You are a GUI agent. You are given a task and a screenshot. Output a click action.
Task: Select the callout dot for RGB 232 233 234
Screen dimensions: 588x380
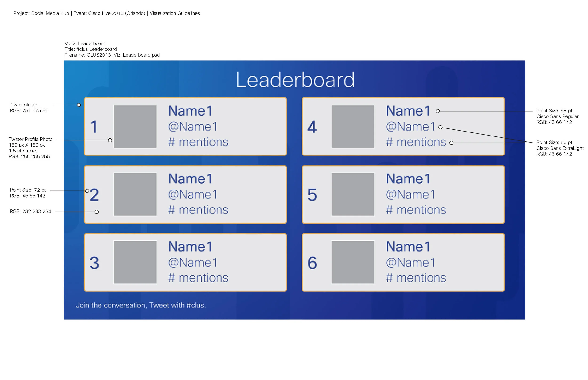pyautogui.click(x=96, y=211)
